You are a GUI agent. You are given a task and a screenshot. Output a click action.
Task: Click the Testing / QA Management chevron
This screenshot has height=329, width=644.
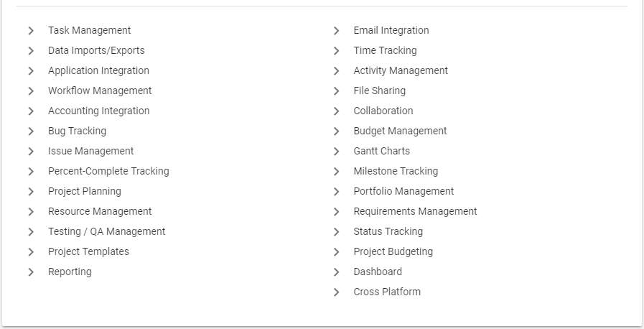click(x=31, y=232)
